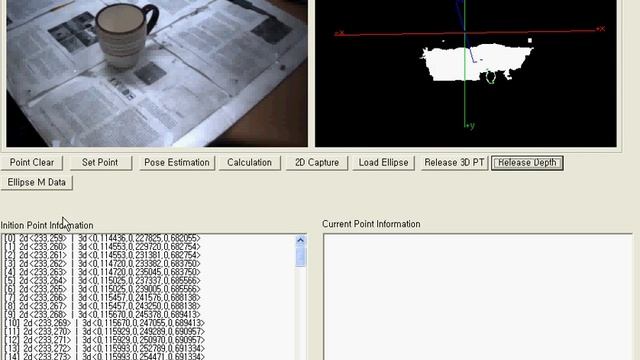
Task: Click the Load Ellipse button
Action: coord(383,162)
